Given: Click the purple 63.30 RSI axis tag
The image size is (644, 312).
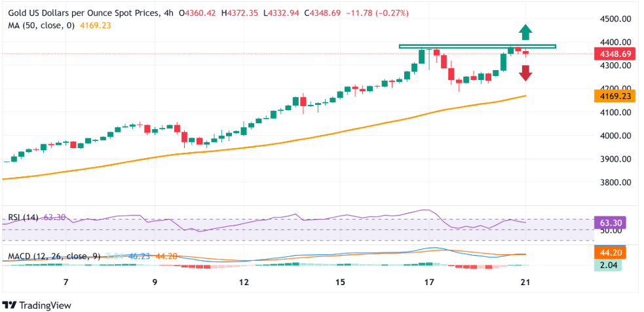Looking at the screenshot, I should [x=609, y=222].
